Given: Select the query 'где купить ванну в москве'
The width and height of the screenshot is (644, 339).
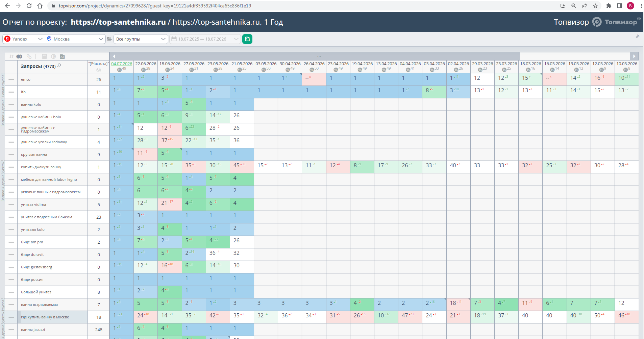Looking at the screenshot, I should [x=45, y=317].
